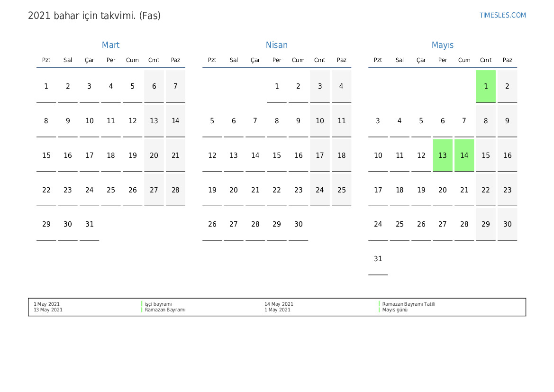Click May 31 in the calendar

click(378, 259)
